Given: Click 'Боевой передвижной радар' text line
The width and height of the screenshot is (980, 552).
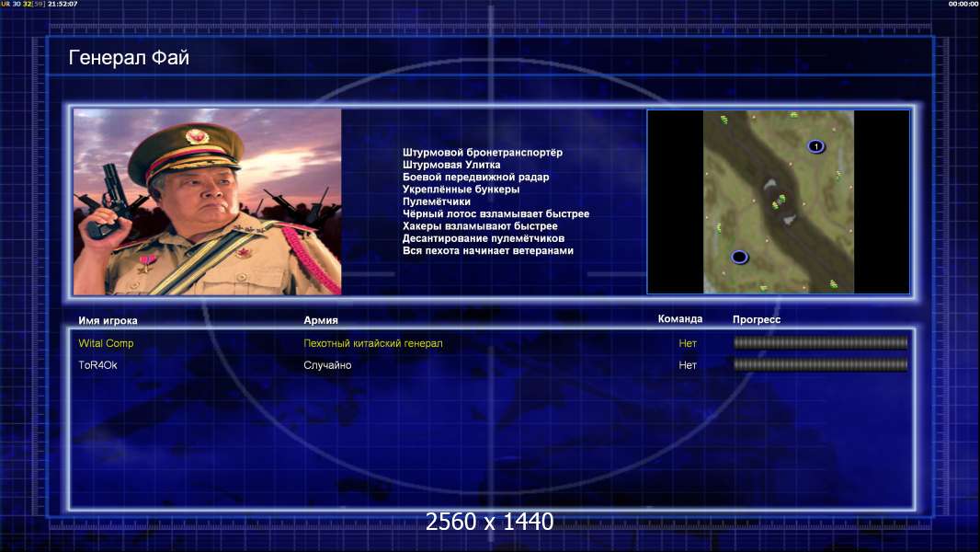Looking at the screenshot, I should [475, 177].
